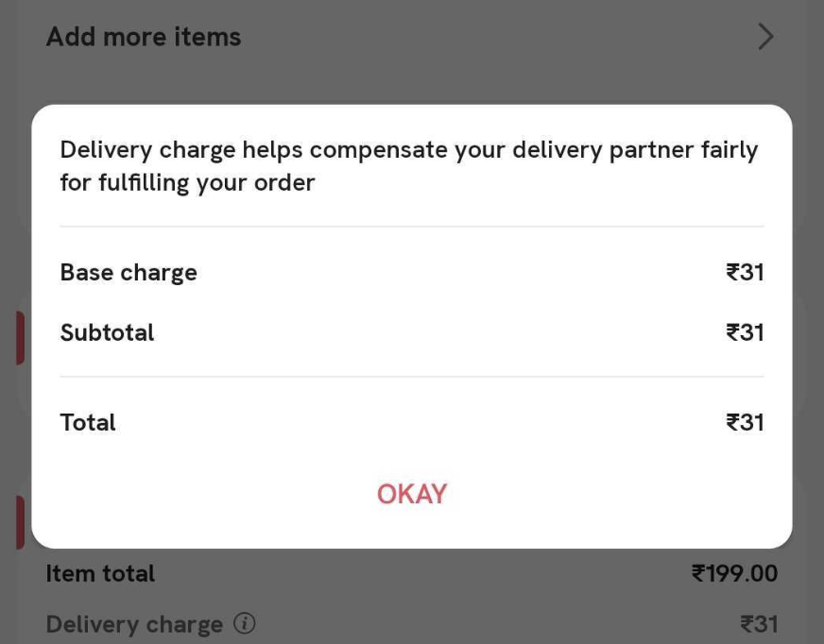Select the Subtotal label in the dialog
Screen dimensions: 824x644
click(x=107, y=332)
